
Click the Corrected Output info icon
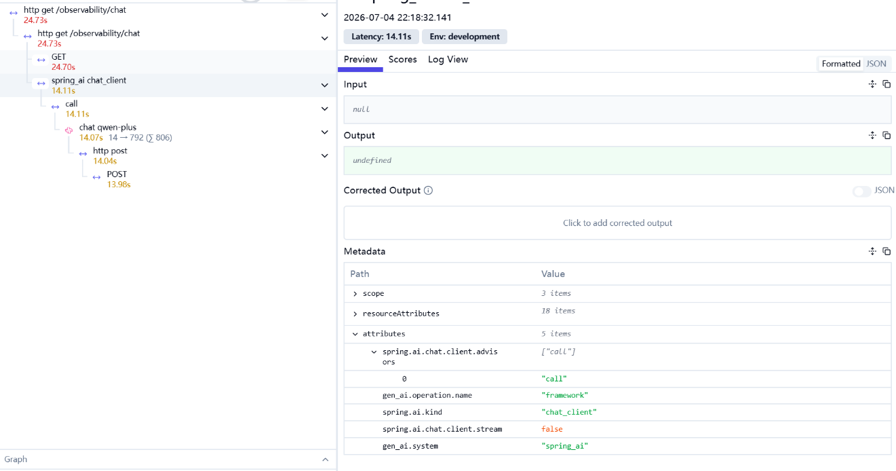point(428,190)
